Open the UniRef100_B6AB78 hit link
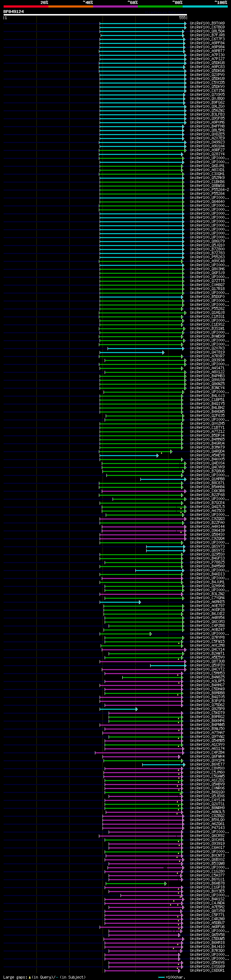Viewport: 231px width, 980px height. pos(208,883)
